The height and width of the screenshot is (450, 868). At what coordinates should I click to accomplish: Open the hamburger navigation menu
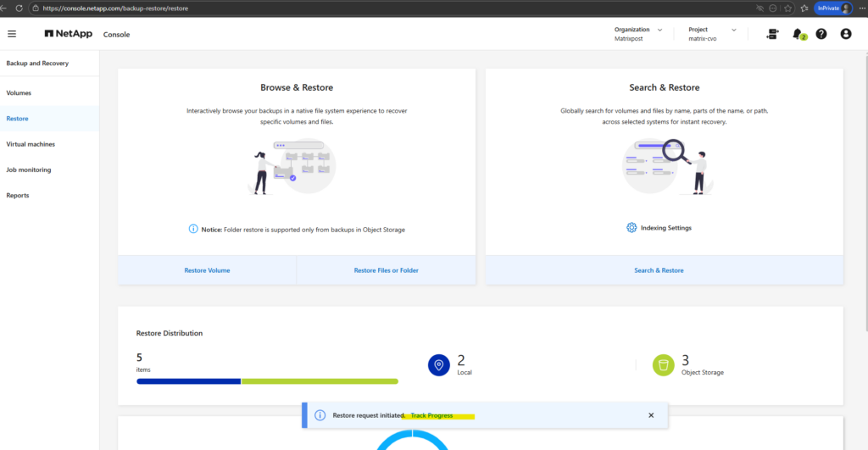pyautogui.click(x=12, y=34)
